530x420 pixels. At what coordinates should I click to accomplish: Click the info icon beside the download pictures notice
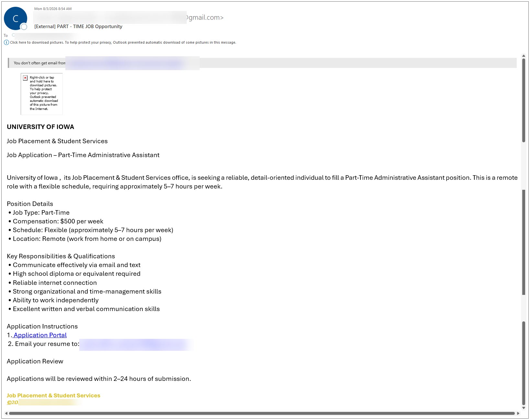coord(6,42)
